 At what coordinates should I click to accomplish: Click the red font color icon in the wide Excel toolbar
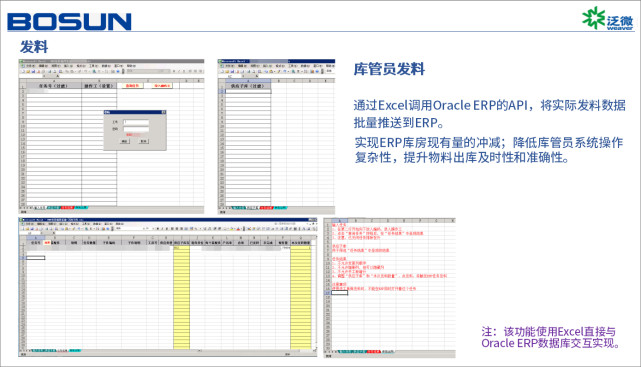[238, 228]
